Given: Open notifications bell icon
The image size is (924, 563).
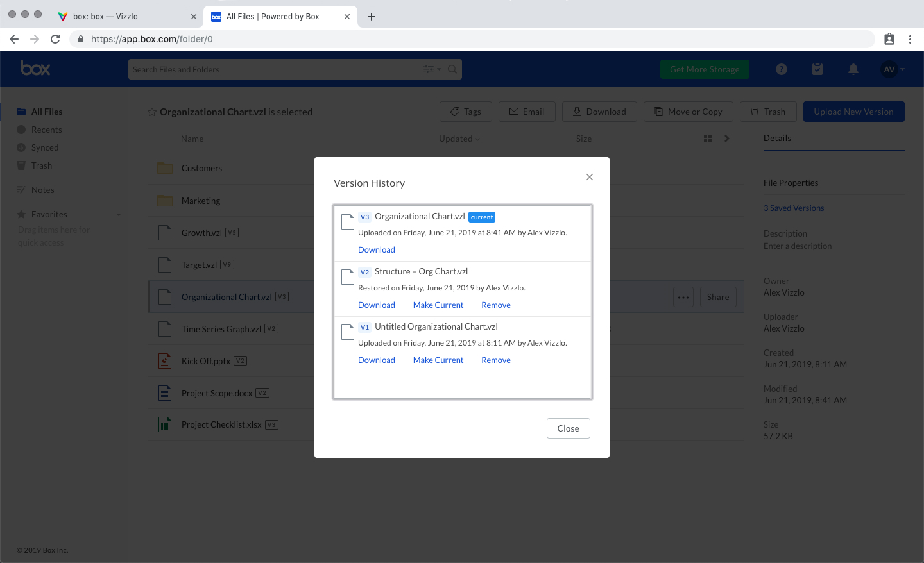Looking at the screenshot, I should coord(853,69).
